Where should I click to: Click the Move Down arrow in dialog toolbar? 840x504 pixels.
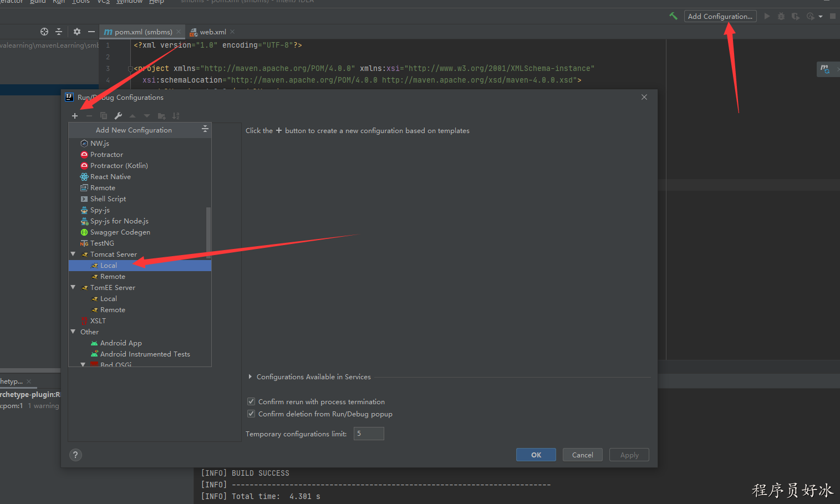point(147,116)
